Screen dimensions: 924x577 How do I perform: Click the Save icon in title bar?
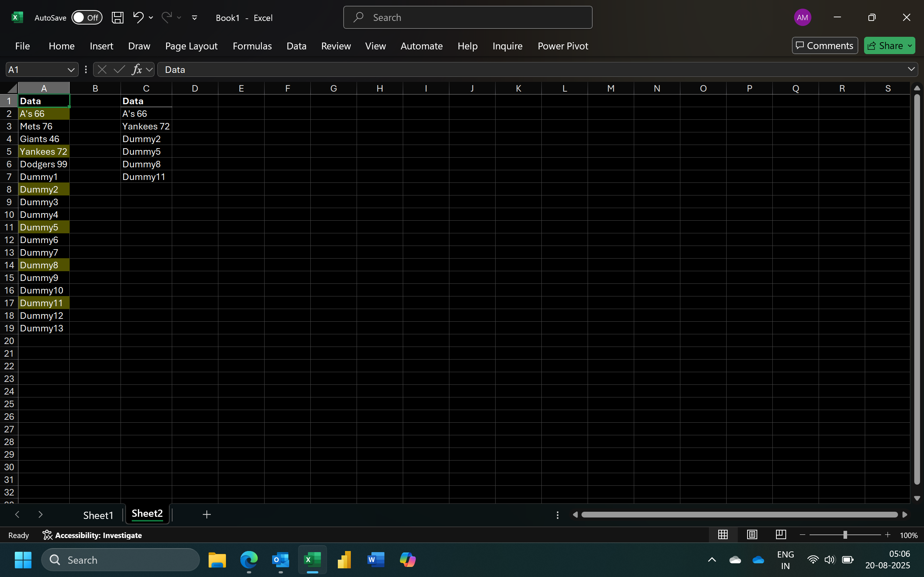coord(117,18)
